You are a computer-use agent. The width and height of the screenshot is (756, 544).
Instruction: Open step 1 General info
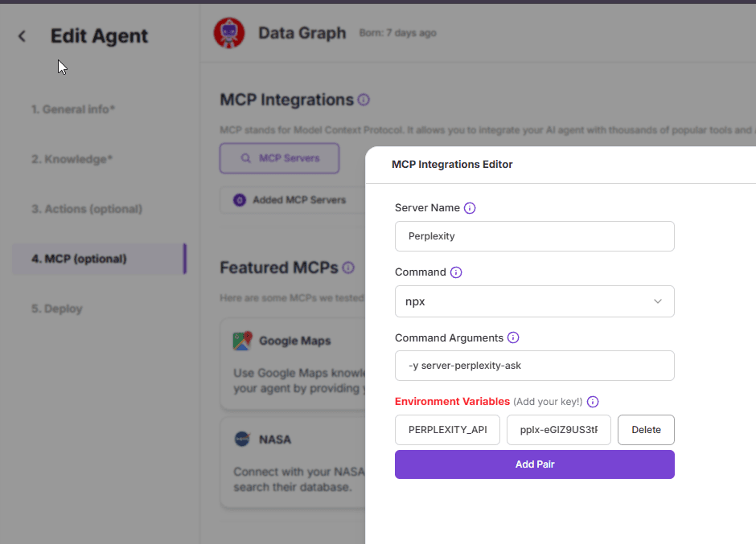pos(73,109)
